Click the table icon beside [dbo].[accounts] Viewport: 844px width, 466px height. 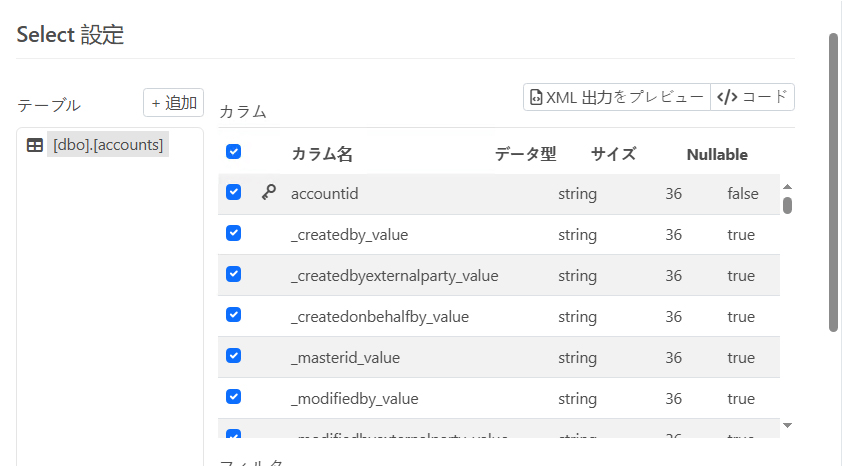(x=35, y=145)
